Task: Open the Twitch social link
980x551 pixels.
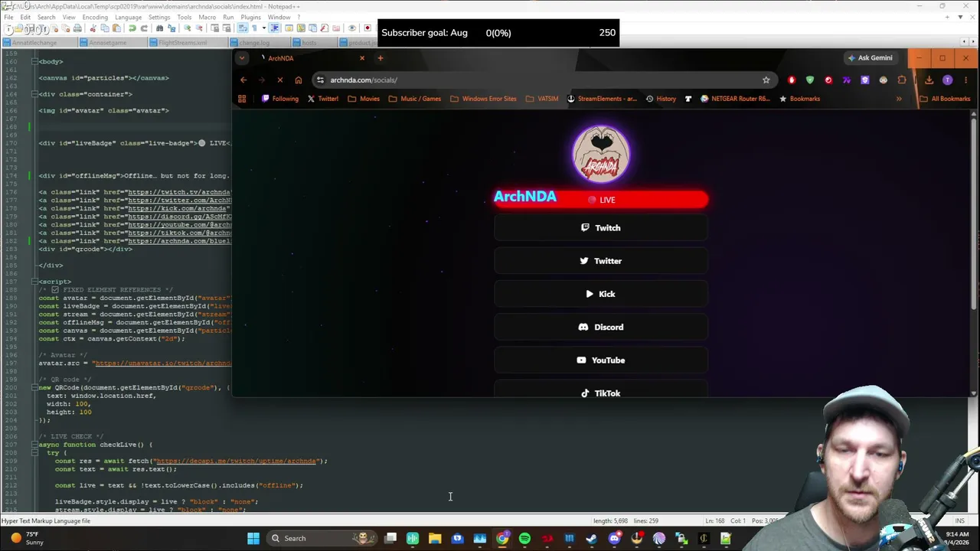Action: tap(601, 228)
